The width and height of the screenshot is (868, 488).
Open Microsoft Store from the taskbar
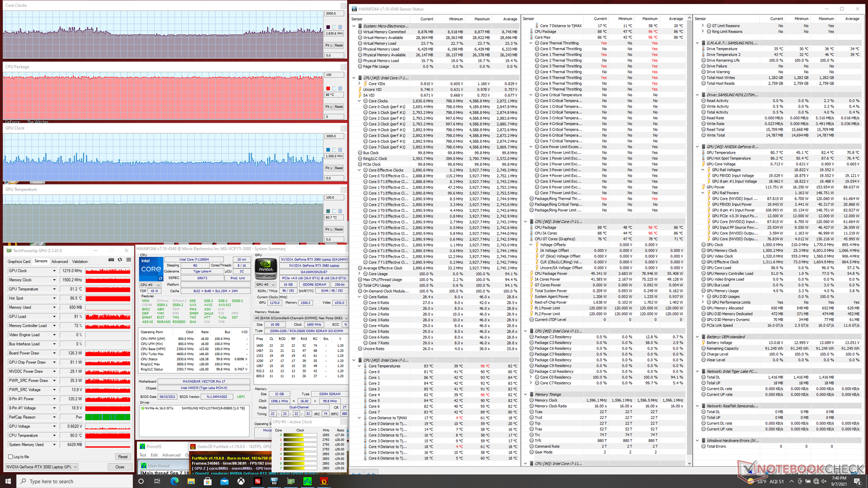click(208, 481)
